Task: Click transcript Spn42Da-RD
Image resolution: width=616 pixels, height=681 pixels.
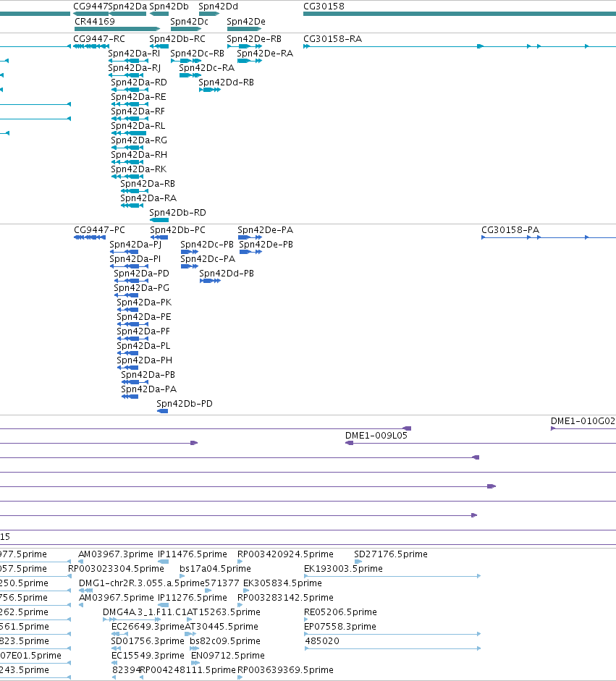Action: 139,82
